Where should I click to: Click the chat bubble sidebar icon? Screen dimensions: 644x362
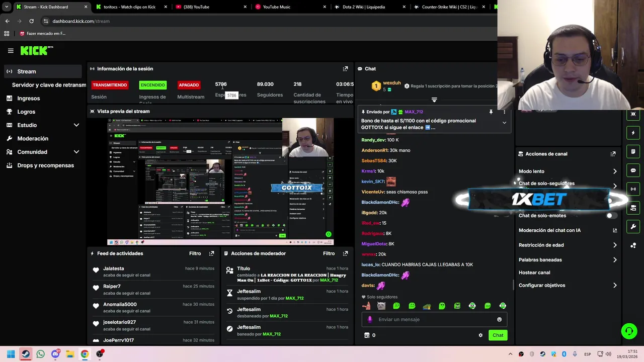point(633,170)
